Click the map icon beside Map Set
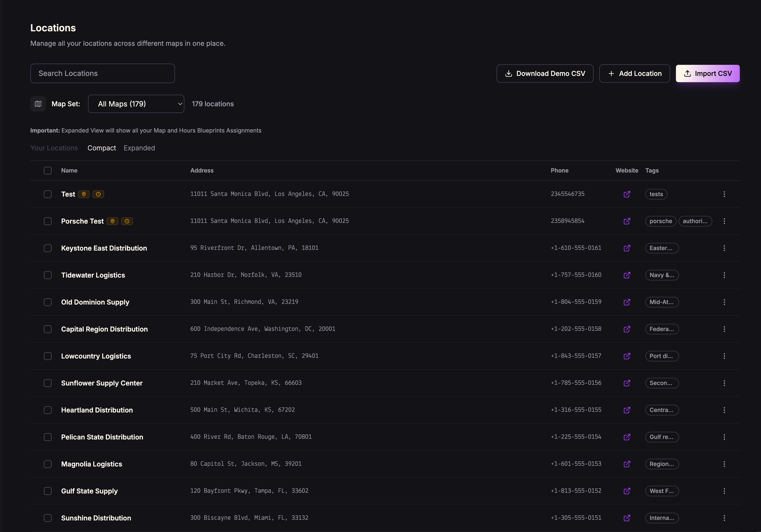Viewport: 761px width, 532px height. click(x=38, y=104)
